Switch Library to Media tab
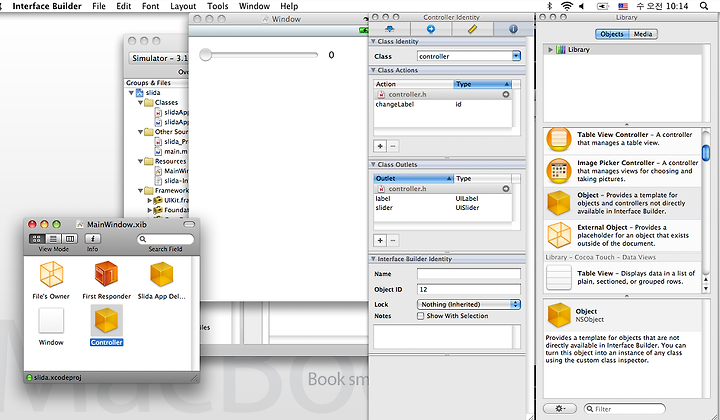 click(x=643, y=34)
